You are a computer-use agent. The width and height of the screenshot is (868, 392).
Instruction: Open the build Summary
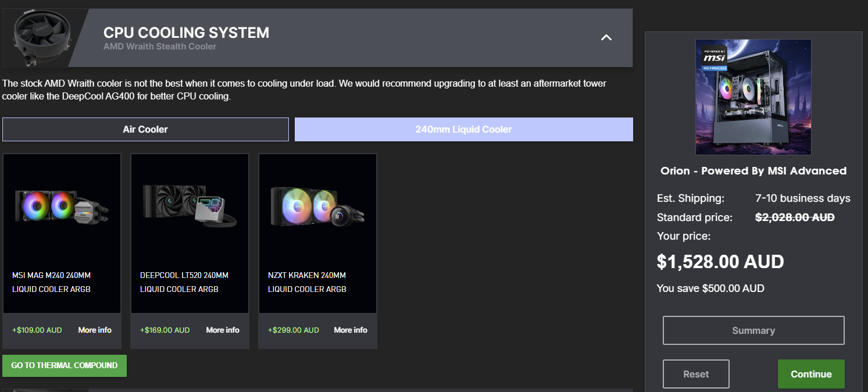753,330
